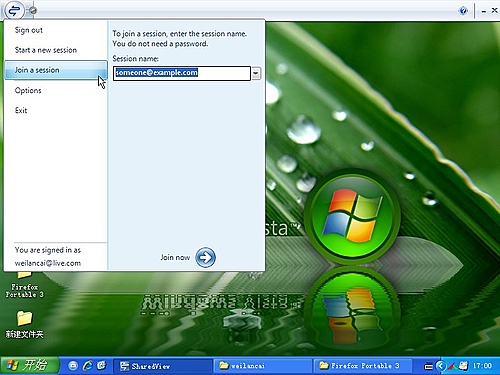
Task: Click the Join now arrow button
Action: click(x=205, y=257)
